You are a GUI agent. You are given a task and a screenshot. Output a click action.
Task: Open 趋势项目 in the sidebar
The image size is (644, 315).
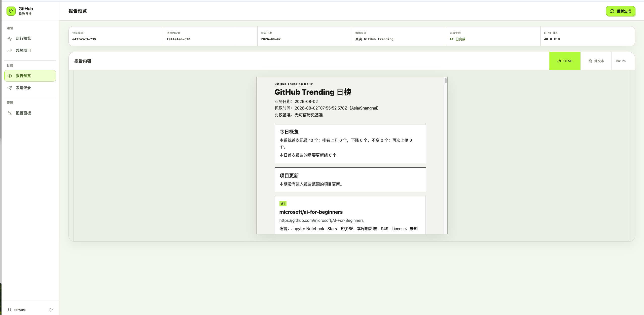pyautogui.click(x=30, y=51)
